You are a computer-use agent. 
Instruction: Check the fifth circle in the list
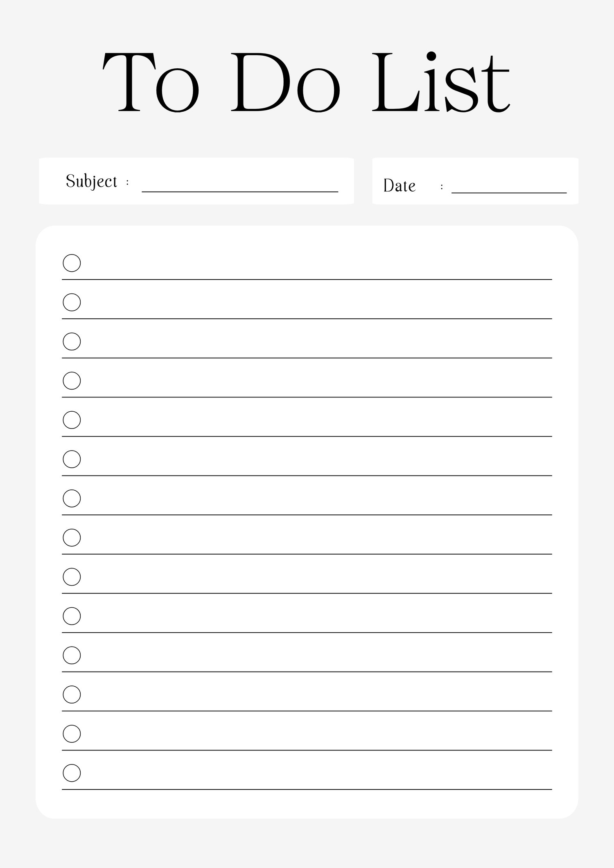pyautogui.click(x=72, y=420)
